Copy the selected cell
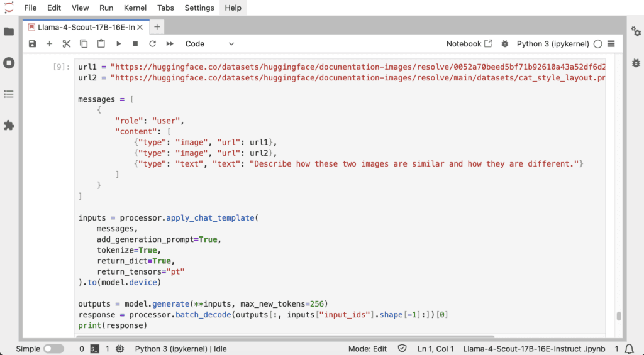 point(84,44)
